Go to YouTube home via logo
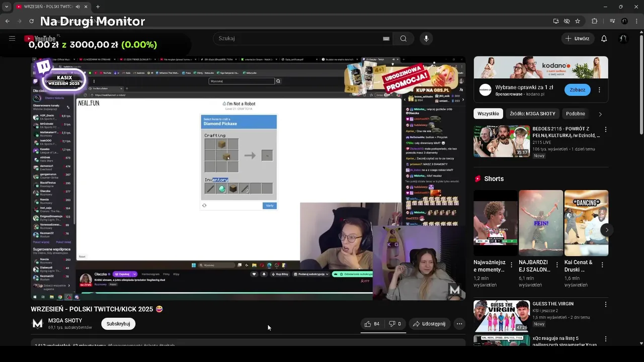The width and height of the screenshot is (644, 362). pyautogui.click(x=40, y=39)
